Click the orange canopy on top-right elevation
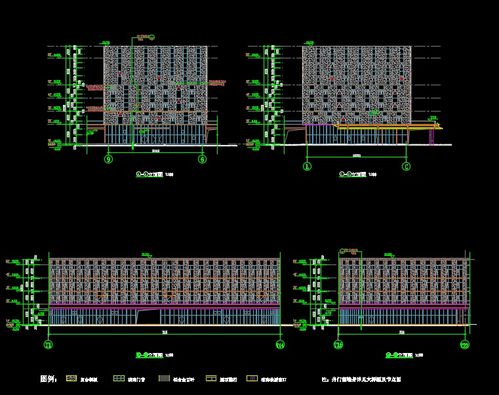The height and width of the screenshot is (395, 499). point(388,126)
